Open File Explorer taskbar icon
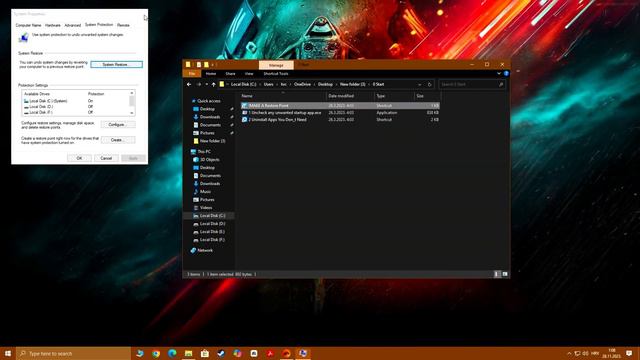640x360 pixels. [189, 353]
